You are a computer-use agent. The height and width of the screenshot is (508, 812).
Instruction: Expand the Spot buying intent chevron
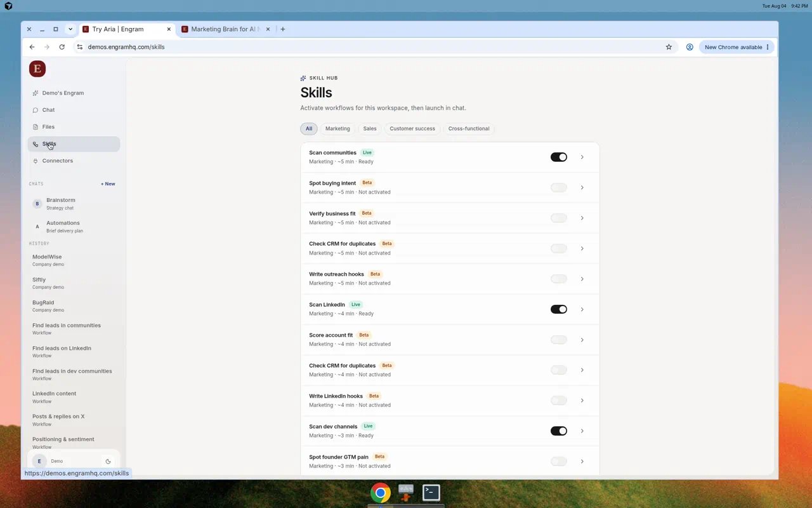(582, 187)
